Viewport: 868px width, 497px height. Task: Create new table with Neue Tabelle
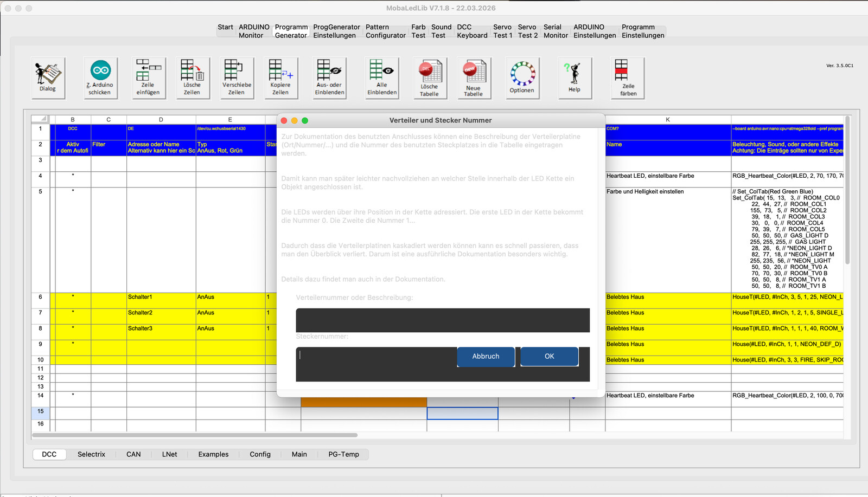click(473, 78)
